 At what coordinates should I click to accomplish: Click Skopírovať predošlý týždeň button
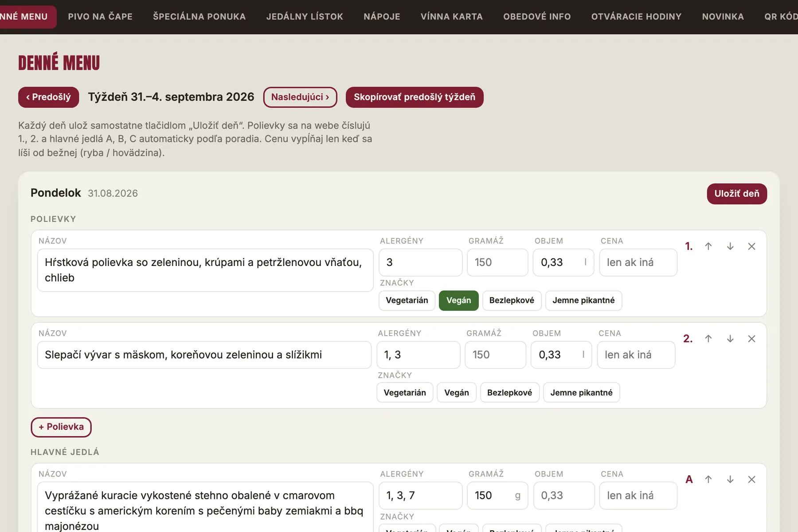pos(415,97)
